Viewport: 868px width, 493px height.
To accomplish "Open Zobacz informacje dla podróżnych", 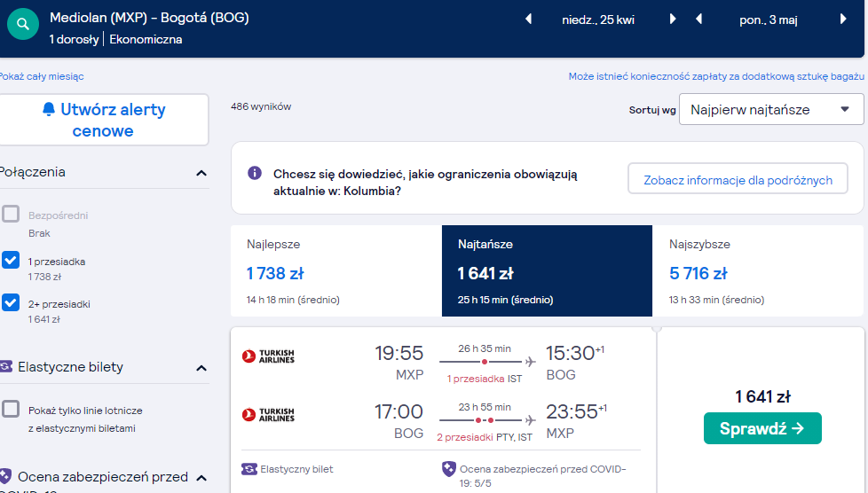I will (x=738, y=179).
